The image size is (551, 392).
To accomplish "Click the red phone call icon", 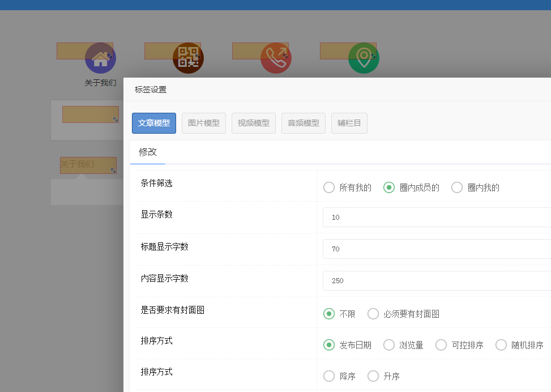I will (x=276, y=58).
